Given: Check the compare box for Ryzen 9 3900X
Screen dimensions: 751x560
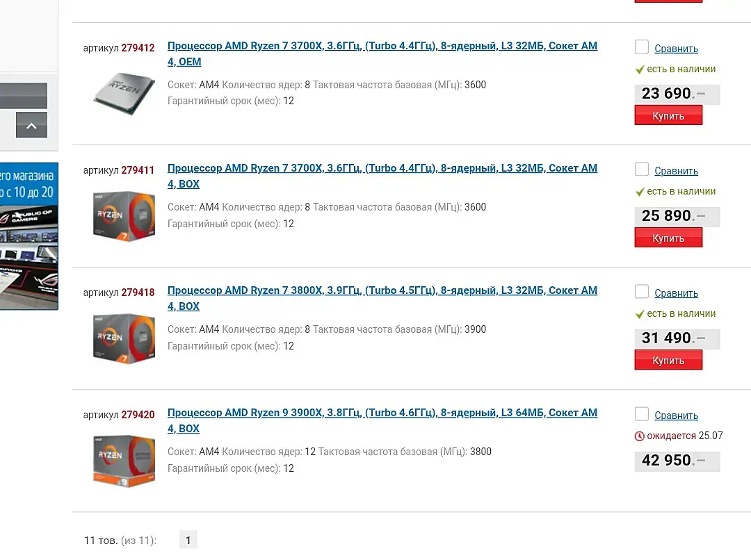Looking at the screenshot, I should pyautogui.click(x=641, y=414).
